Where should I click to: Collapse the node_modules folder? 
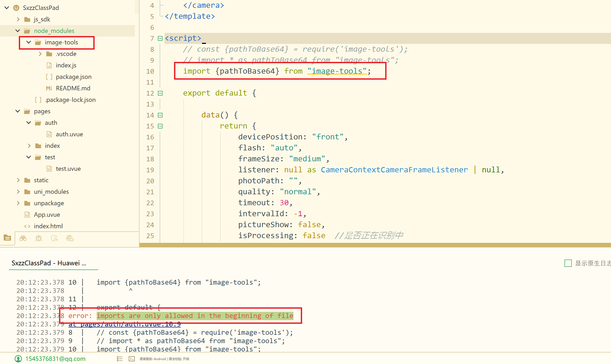pyautogui.click(x=18, y=31)
